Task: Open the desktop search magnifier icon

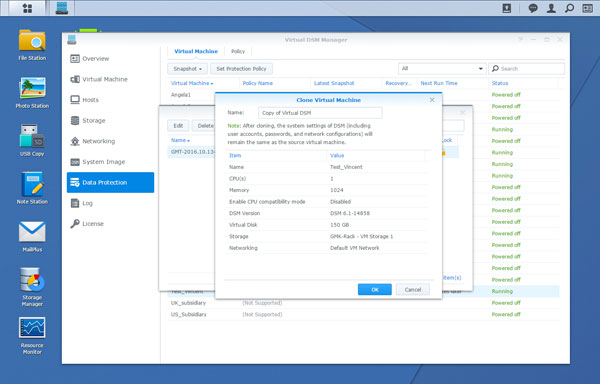Action: (x=569, y=8)
